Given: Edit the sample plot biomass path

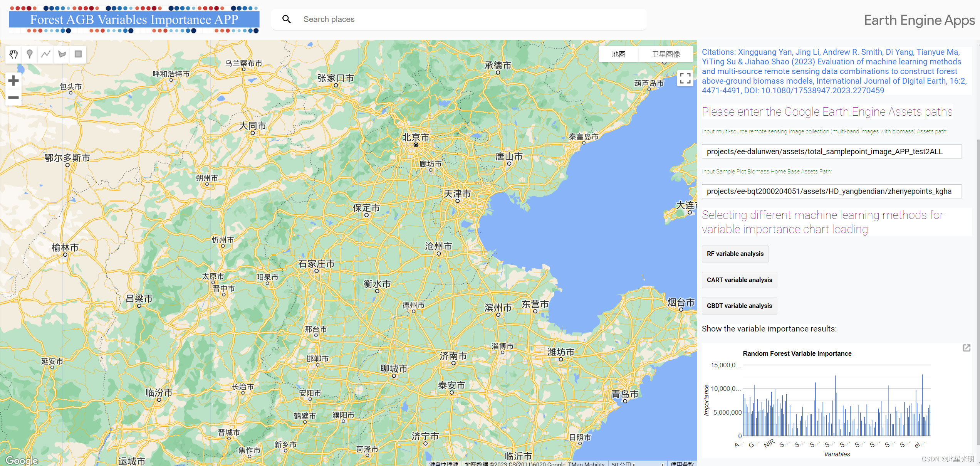Looking at the screenshot, I should (x=831, y=192).
